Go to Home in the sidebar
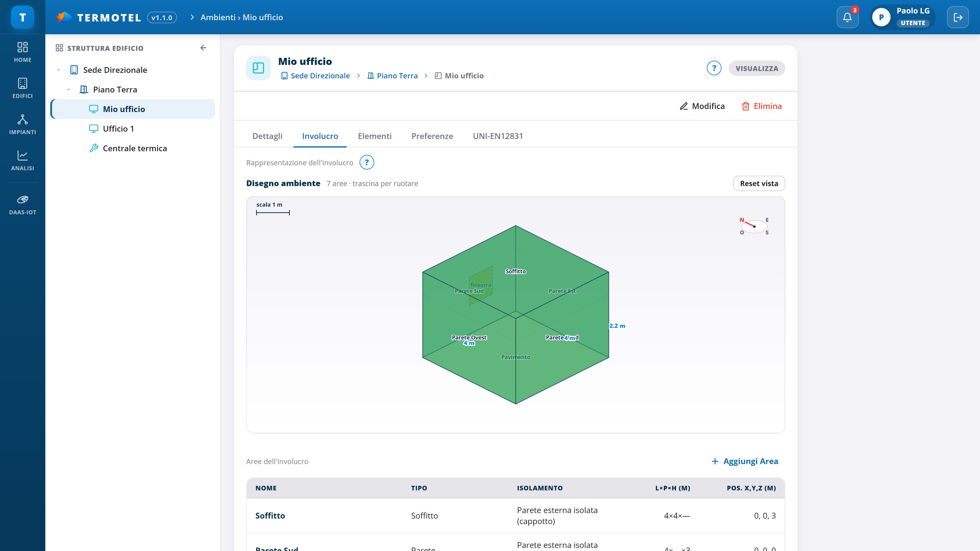The image size is (980, 551). 22,52
